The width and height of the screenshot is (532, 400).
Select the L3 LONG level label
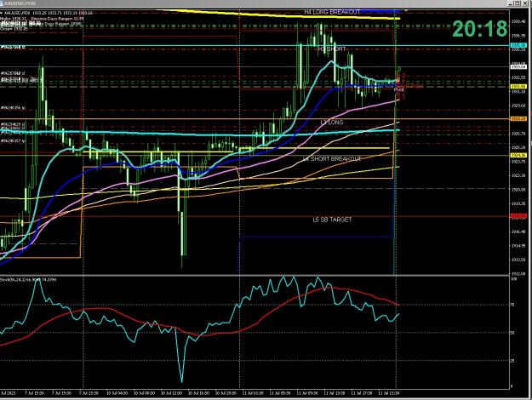point(331,123)
